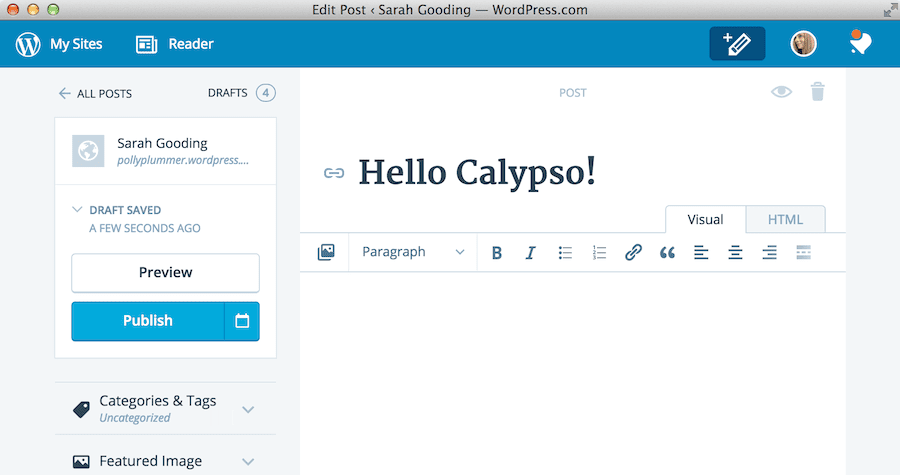Screen dimensions: 900x475
Task: Click the ALL POSTS link
Action: [x=104, y=94]
